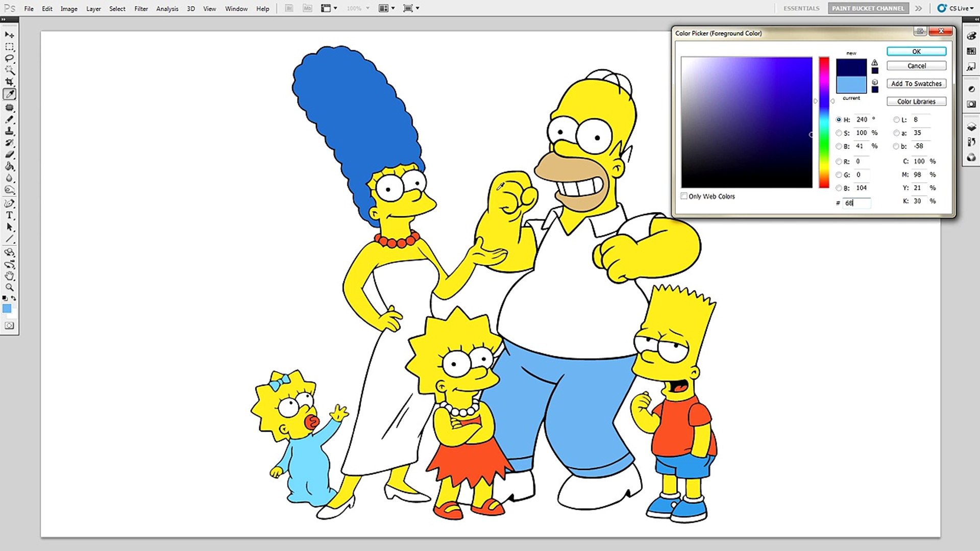Select the Brush tool
980x551 pixels.
[9, 119]
